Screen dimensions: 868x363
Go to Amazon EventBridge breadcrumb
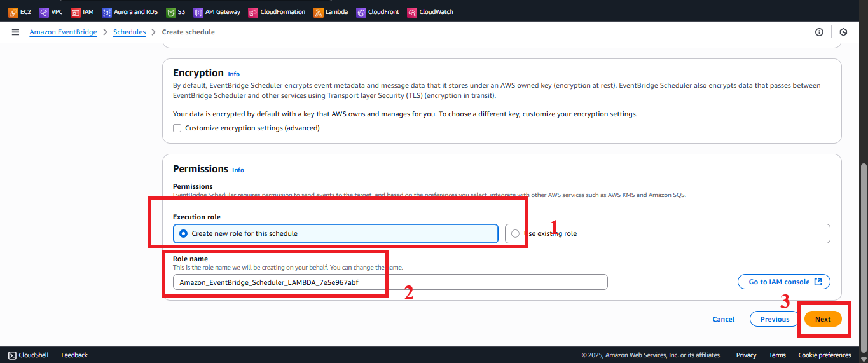(63, 32)
